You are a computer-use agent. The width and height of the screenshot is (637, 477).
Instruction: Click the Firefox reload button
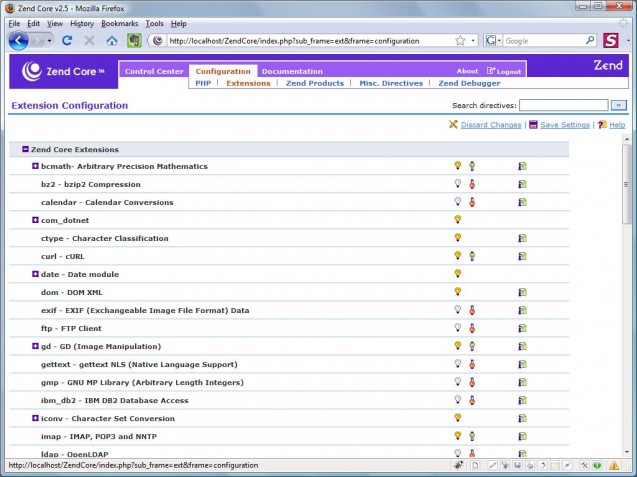(x=67, y=40)
